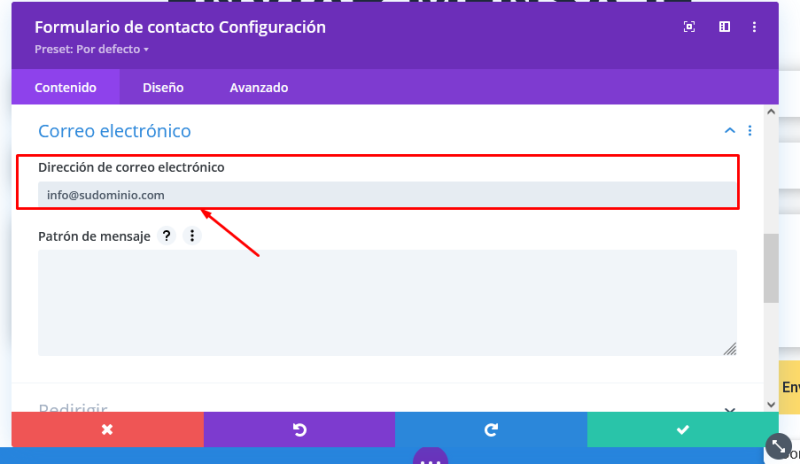Undo the last change with the purple button
Image resolution: width=800 pixels, height=464 pixels.
tap(299, 429)
